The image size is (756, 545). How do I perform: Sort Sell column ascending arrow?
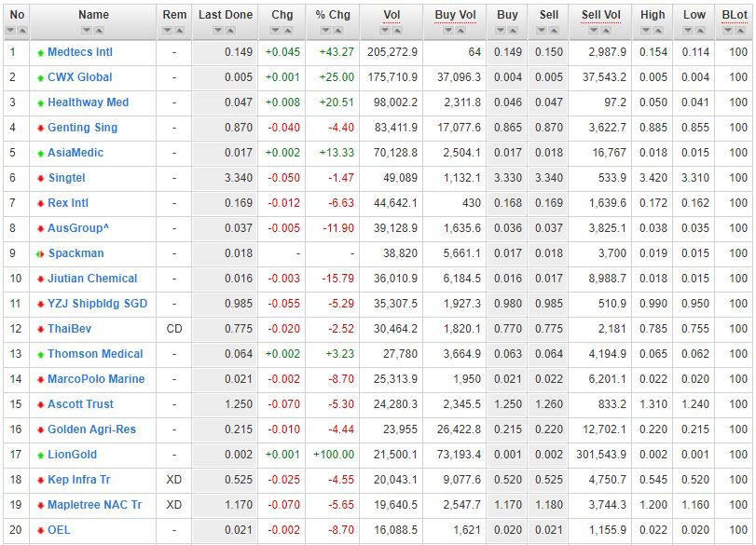click(x=555, y=31)
